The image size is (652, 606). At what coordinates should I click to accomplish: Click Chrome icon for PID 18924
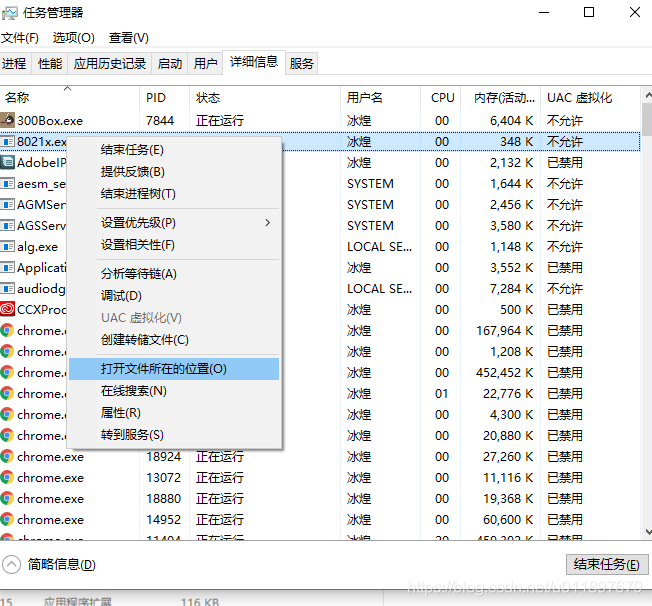7,456
